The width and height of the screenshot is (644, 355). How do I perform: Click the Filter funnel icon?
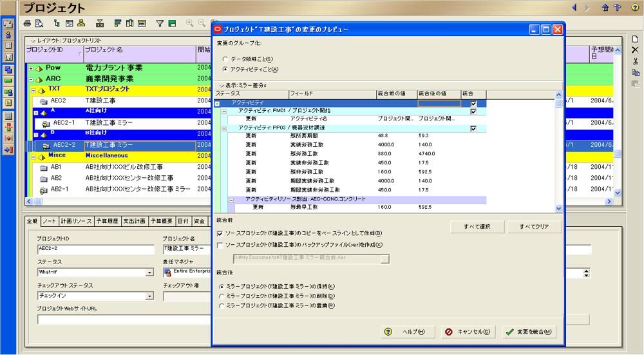[160, 23]
